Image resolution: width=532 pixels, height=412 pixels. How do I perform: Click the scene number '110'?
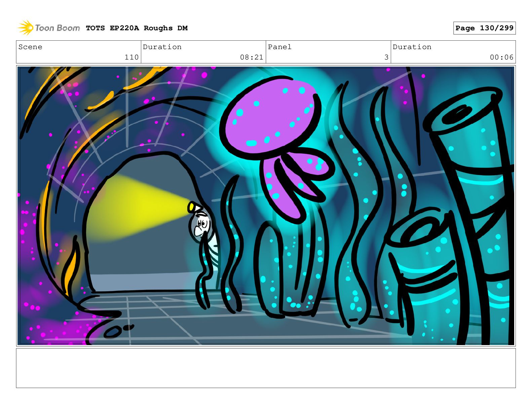[131, 58]
